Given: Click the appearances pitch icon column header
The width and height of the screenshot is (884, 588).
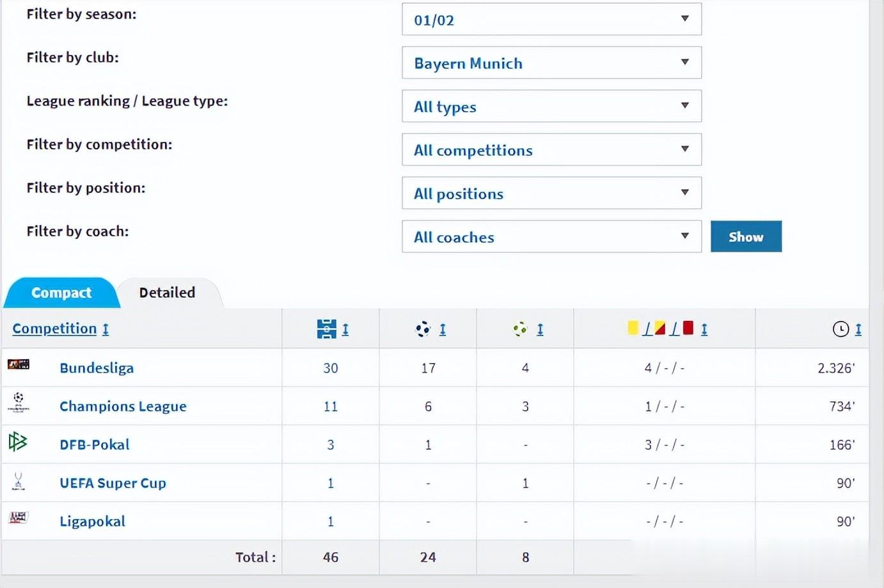Looking at the screenshot, I should [326, 329].
